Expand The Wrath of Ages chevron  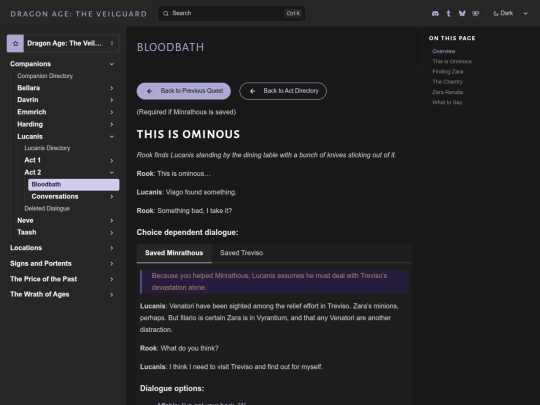[112, 295]
